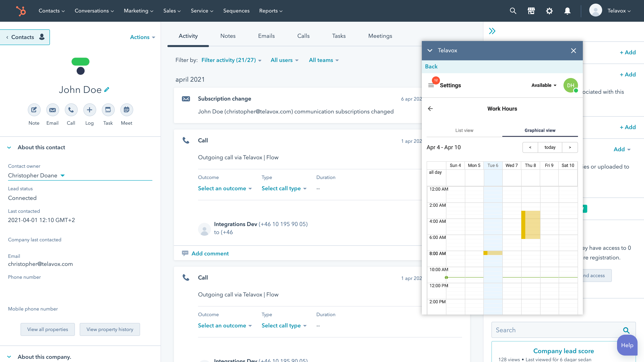
Task: Open the settings gear icon
Action: [x=549, y=11]
